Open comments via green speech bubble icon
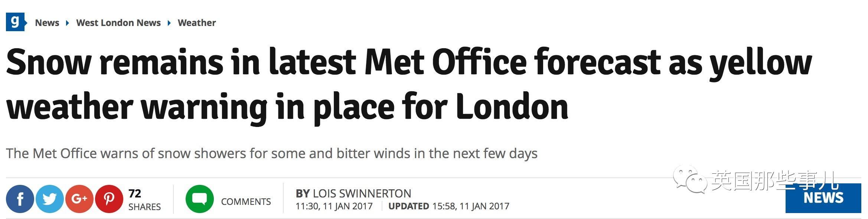 [200, 199]
